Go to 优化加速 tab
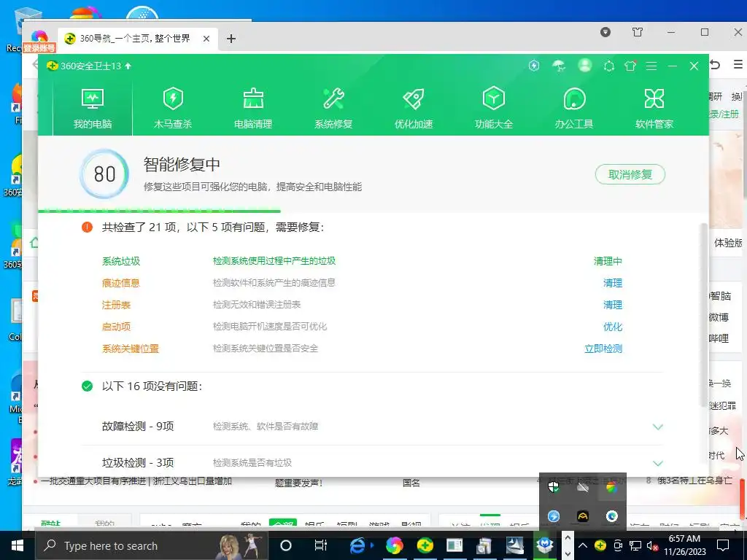 click(414, 109)
